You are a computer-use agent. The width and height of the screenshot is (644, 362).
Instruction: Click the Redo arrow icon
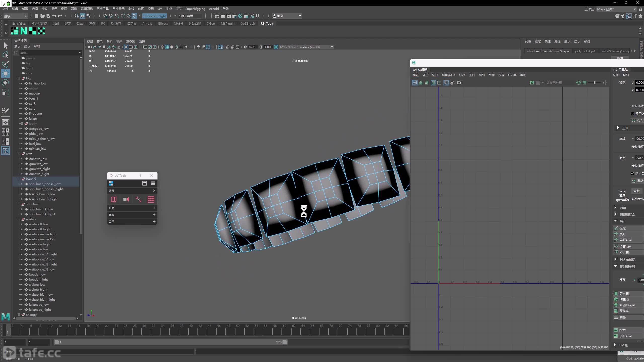(60, 16)
